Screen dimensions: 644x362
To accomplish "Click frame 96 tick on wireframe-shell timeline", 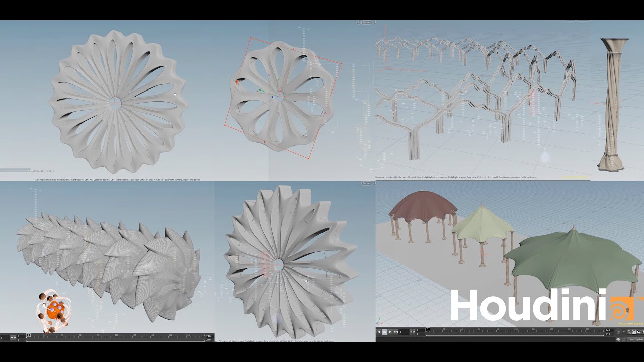I will click(x=98, y=336).
